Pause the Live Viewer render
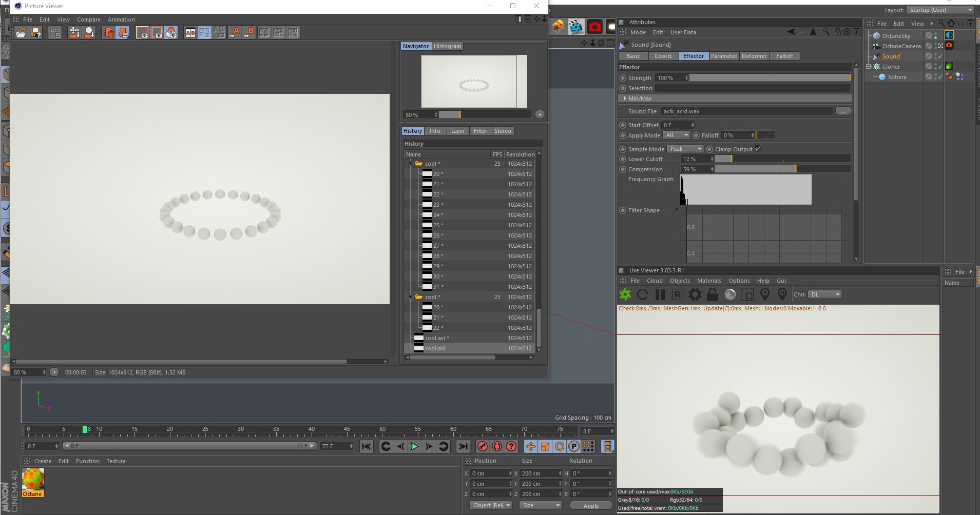980x515 pixels. (x=660, y=294)
